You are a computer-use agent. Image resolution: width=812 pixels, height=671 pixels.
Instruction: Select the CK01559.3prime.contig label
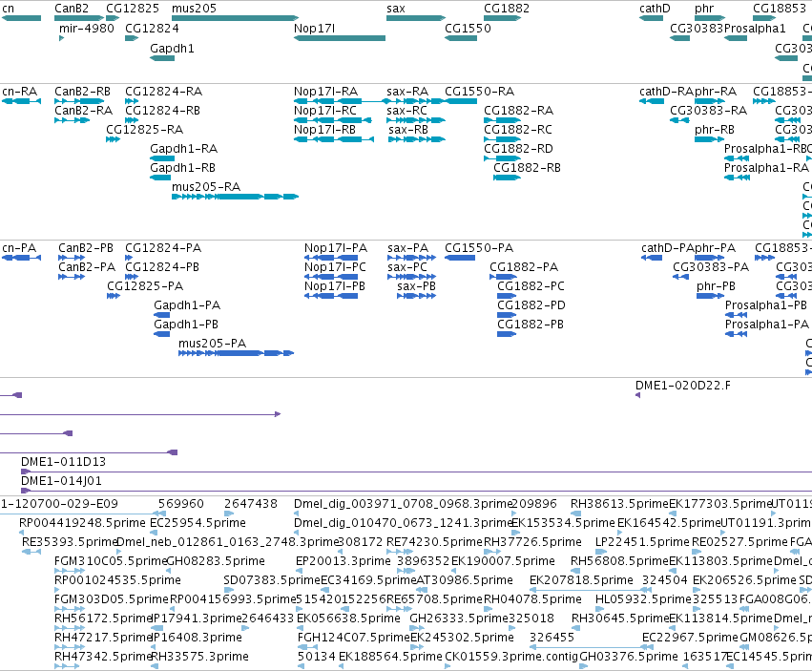coord(511,657)
